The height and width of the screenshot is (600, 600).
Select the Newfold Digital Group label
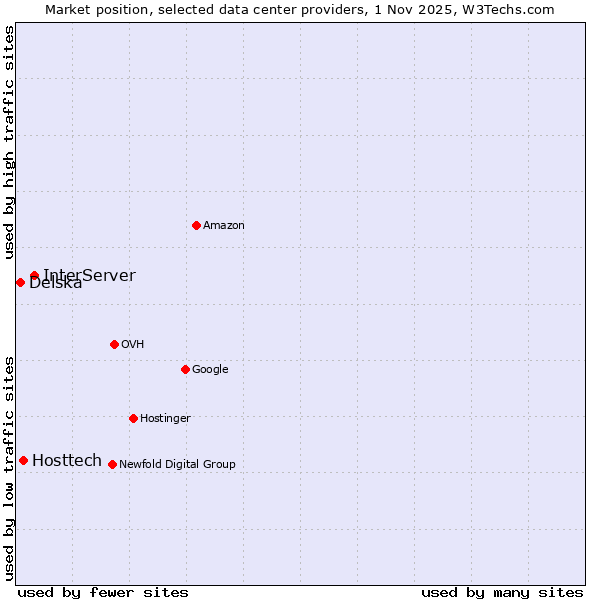coord(177,465)
